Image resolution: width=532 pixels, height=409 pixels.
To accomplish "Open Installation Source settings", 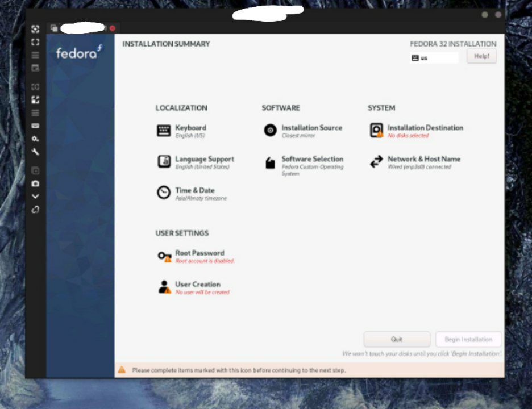I will tap(303, 131).
